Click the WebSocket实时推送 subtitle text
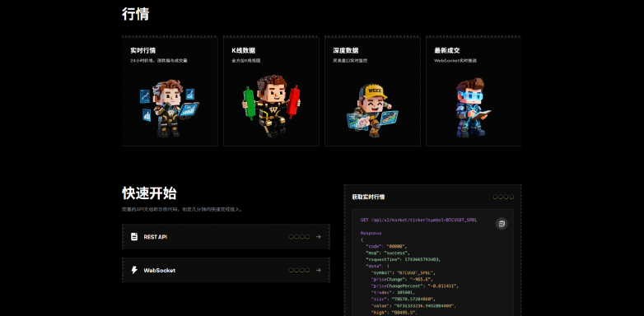This screenshot has width=644, height=316. coord(455,61)
